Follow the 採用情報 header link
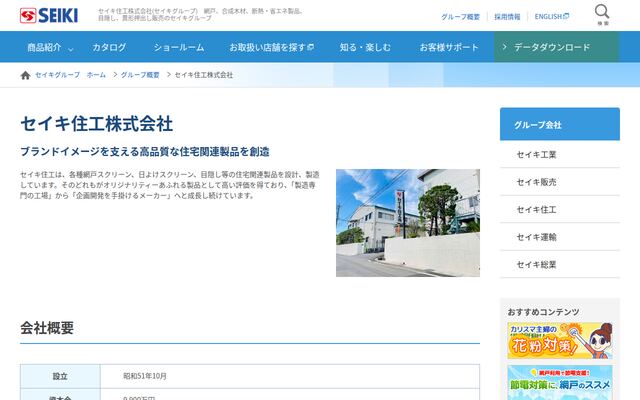Viewport: 640px width, 400px height. [x=507, y=17]
